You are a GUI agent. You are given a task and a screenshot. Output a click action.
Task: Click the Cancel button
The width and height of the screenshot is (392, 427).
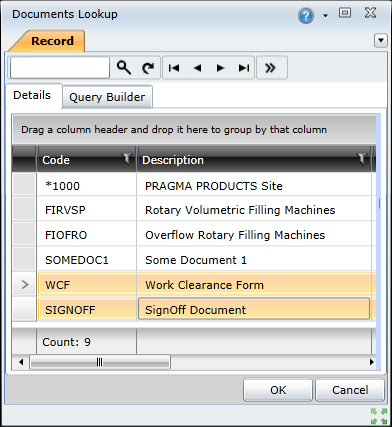click(350, 390)
